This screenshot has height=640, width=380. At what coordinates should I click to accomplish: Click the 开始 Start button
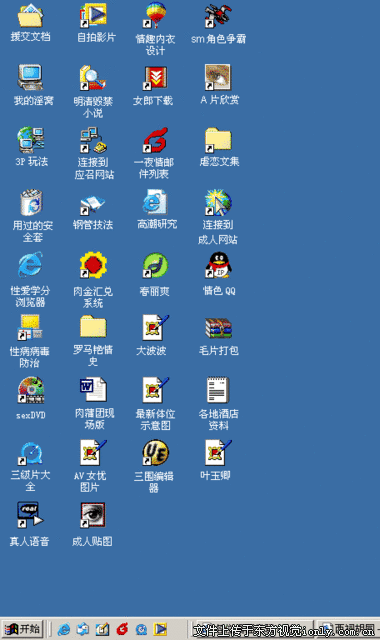pos(22,629)
